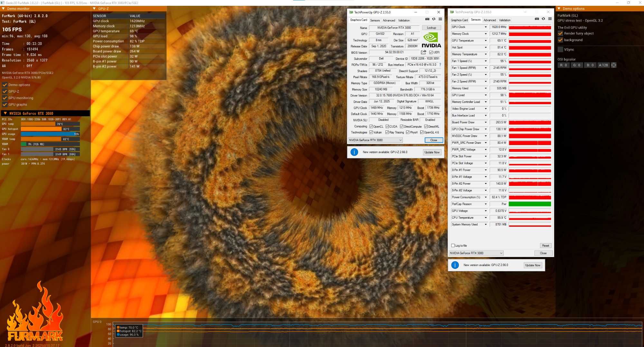Click Close button in GPU-Z Sensors window

click(543, 253)
